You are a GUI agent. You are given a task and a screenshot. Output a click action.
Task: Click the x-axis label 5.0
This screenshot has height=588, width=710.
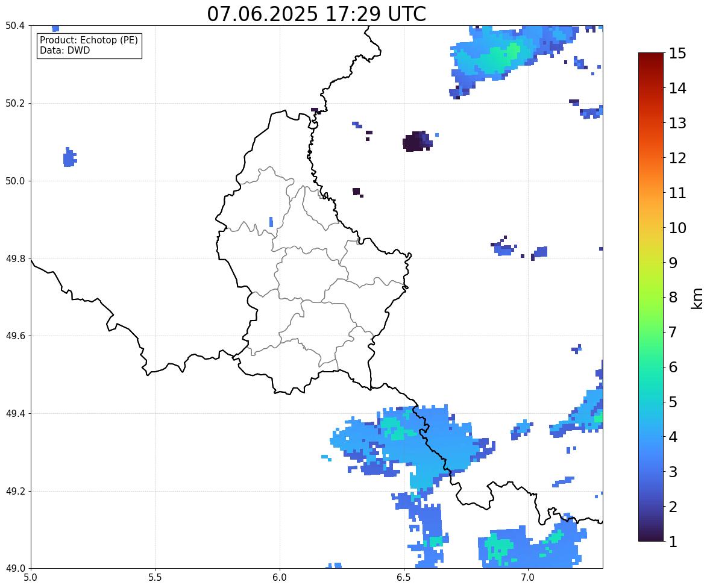pyautogui.click(x=31, y=578)
